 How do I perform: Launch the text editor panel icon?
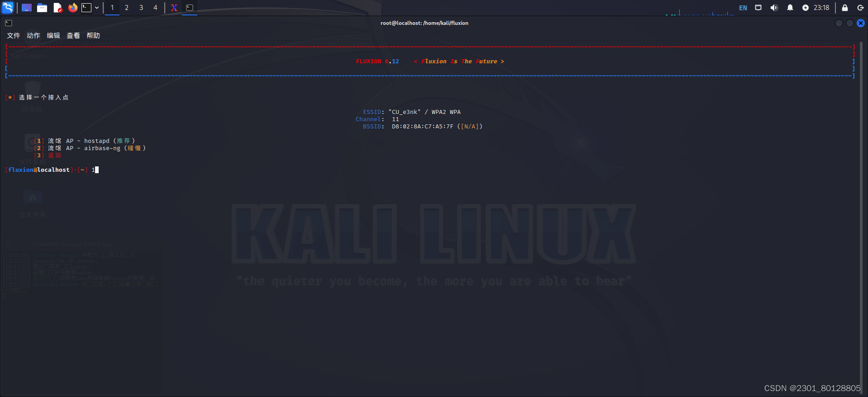coord(57,8)
